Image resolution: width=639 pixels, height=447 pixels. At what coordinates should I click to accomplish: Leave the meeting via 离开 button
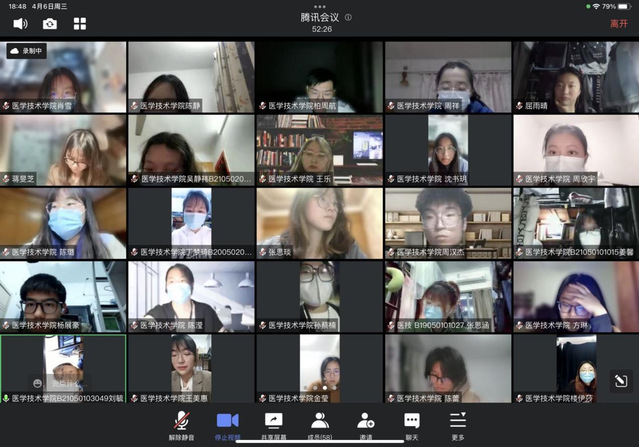619,23
